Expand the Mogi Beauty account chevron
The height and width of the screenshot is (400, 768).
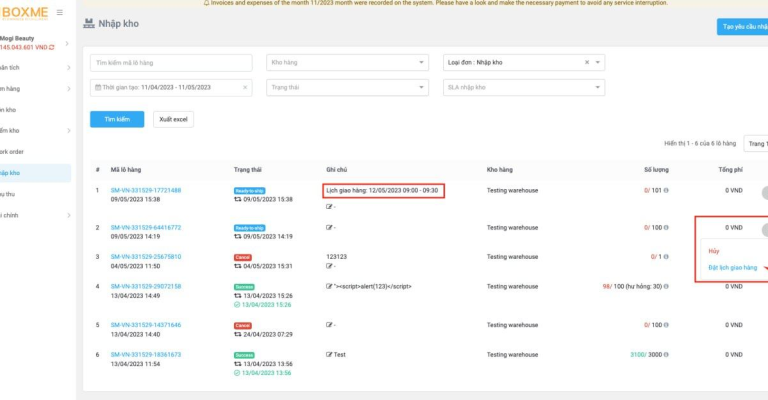click(x=67, y=43)
